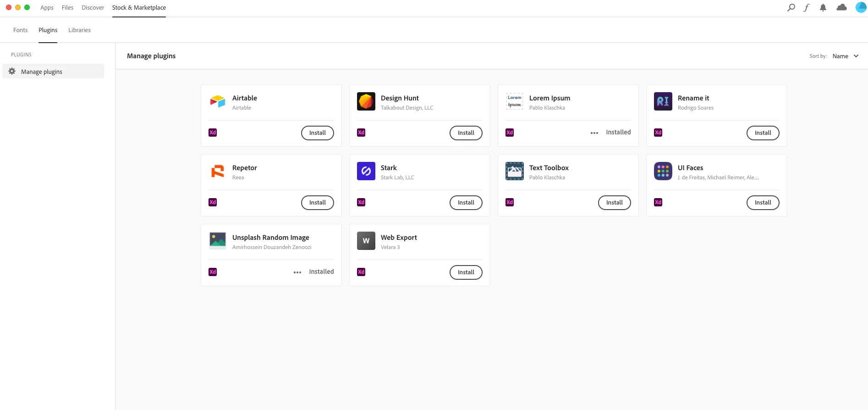This screenshot has height=410, width=868.
Task: Click the Xd badge on the UI Faces card
Action: (658, 202)
